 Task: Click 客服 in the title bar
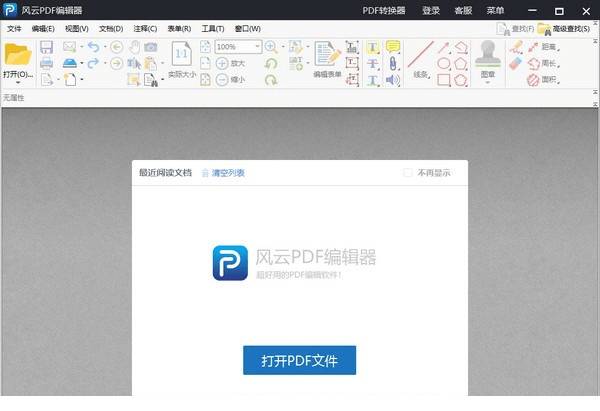coord(463,11)
